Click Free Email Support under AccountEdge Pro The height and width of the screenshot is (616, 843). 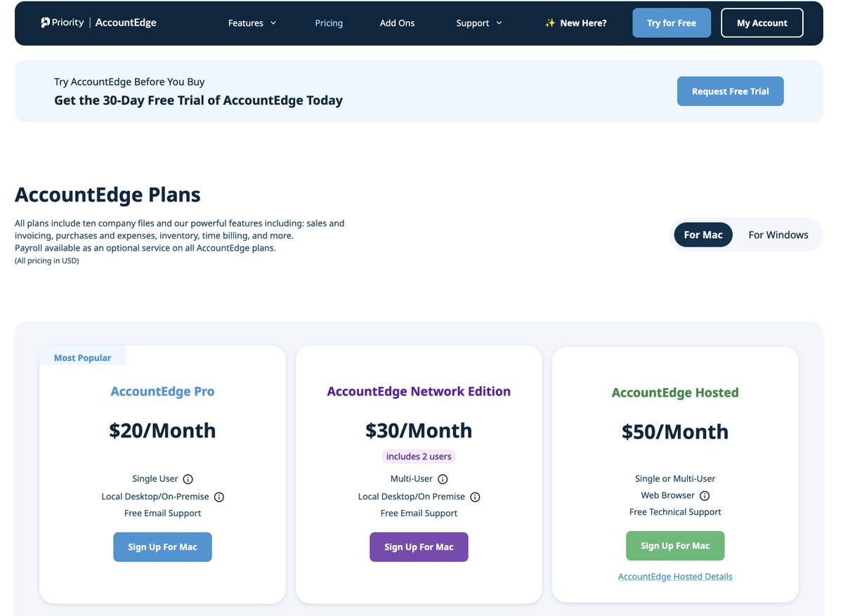[162, 513]
